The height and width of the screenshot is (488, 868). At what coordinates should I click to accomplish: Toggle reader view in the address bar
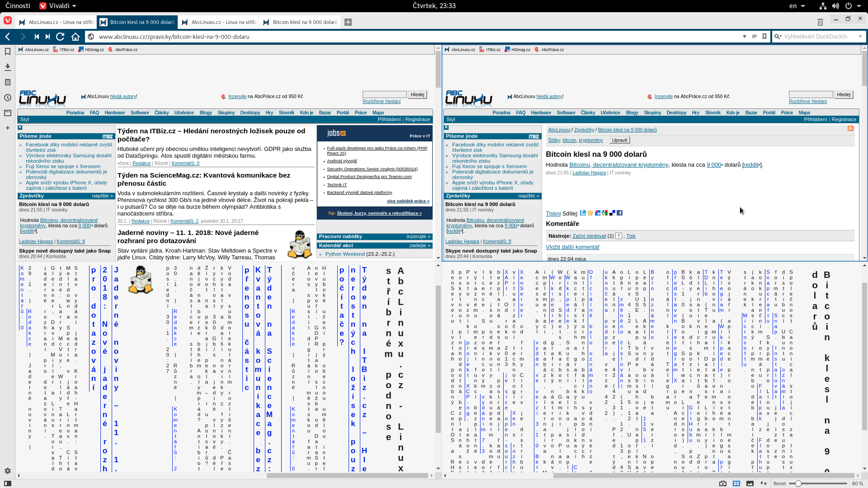(x=754, y=37)
